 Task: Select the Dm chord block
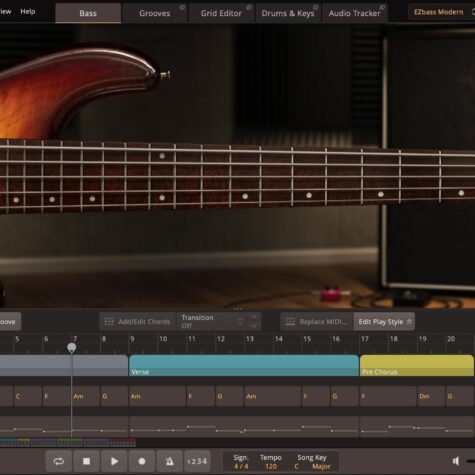(x=431, y=396)
